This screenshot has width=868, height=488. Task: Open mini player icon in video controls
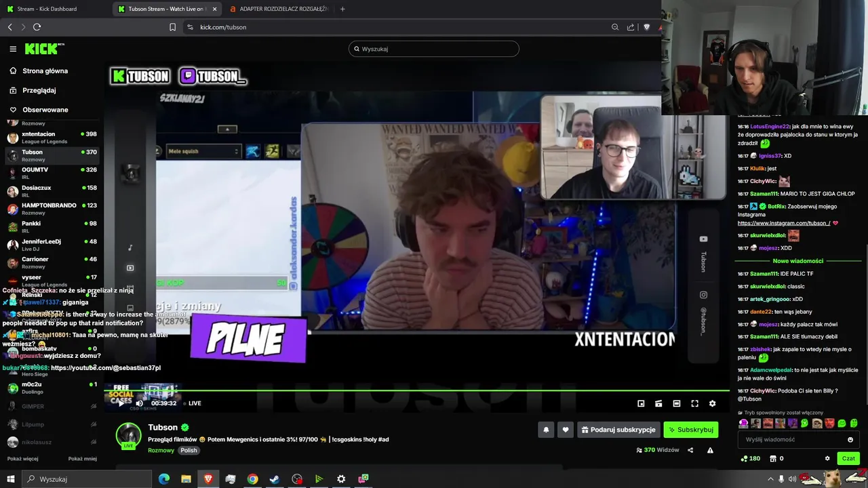[x=641, y=403]
